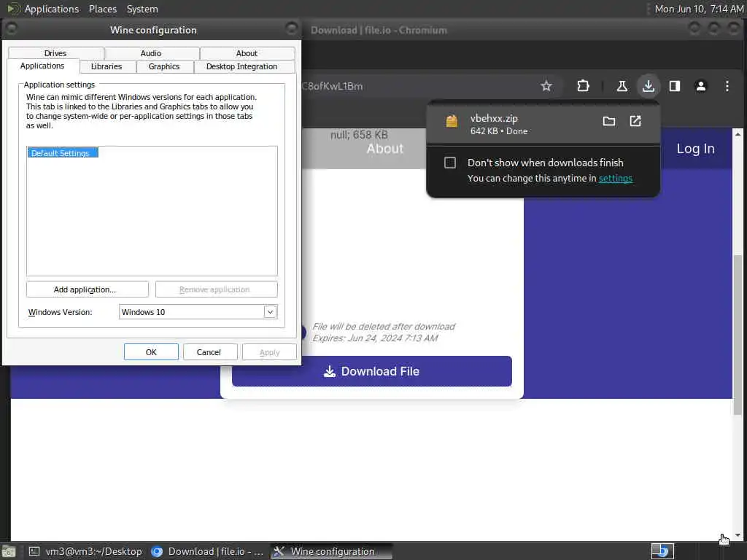Screen dimensions: 747x560
Task: Open the side panel icon in Chromium
Action: click(x=674, y=86)
